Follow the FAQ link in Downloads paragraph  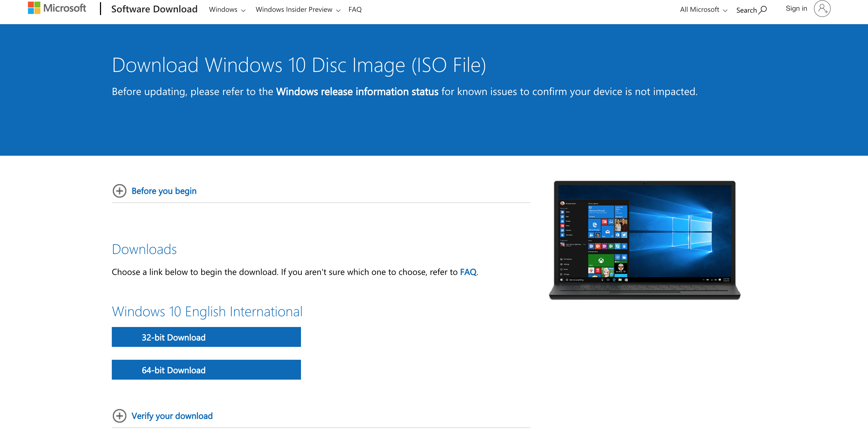pyautogui.click(x=468, y=272)
